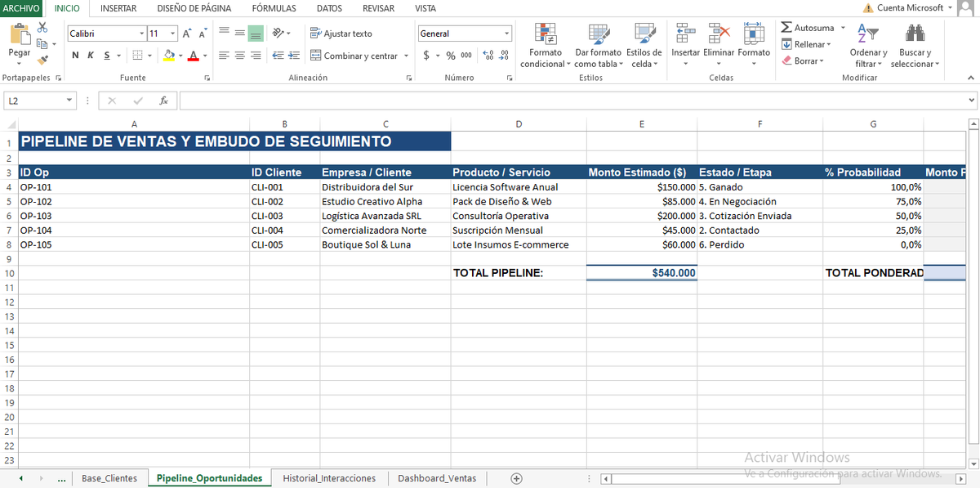Viewport: 980px width, 488px height.
Task: Open the Historial_Interacciones sheet tab
Action: point(329,478)
